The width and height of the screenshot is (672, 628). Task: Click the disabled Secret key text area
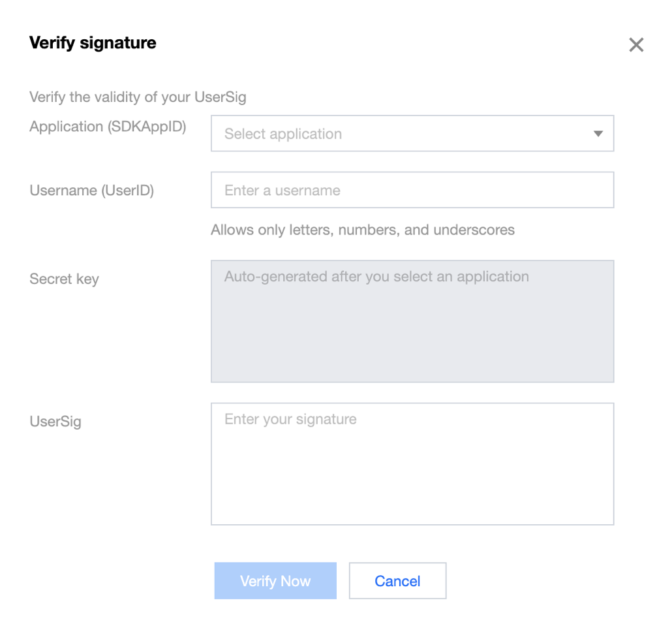[x=412, y=333]
